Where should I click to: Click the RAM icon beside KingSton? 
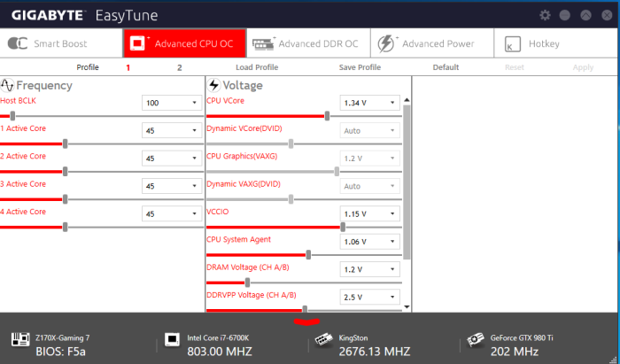[323, 340]
